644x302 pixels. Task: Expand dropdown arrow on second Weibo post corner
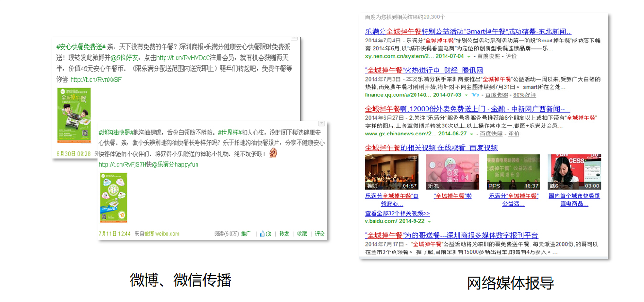(x=322, y=123)
